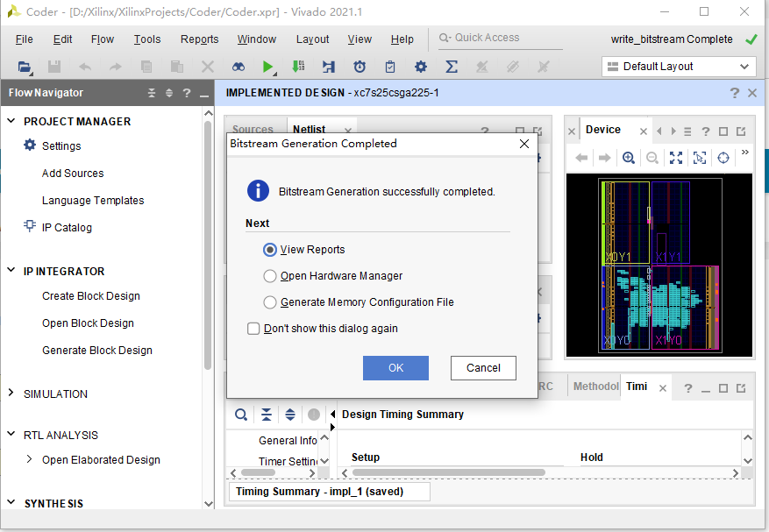This screenshot has width=769, height=532.
Task: Expand all in Flow Navigator header
Action: (169, 93)
